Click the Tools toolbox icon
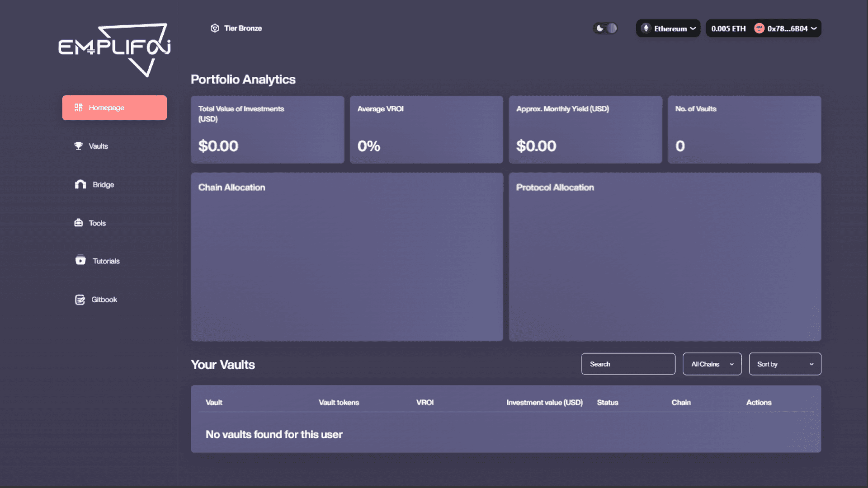This screenshot has height=488, width=868. pos(79,223)
